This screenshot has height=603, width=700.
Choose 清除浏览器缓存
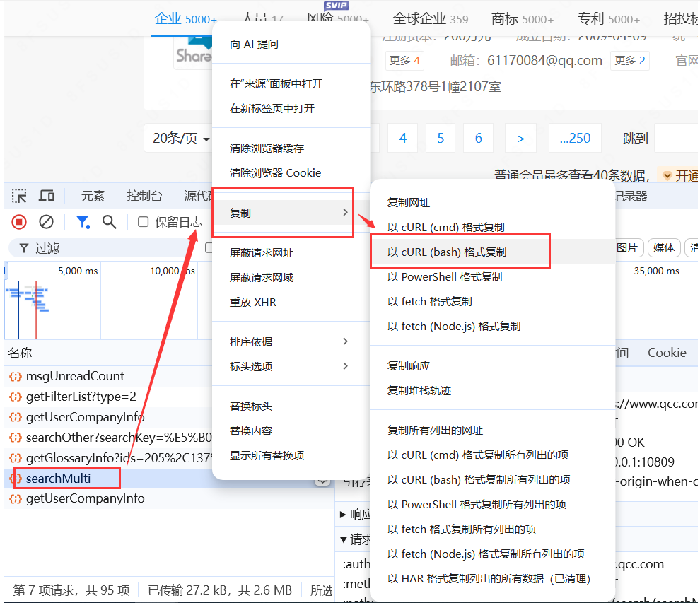click(x=267, y=148)
